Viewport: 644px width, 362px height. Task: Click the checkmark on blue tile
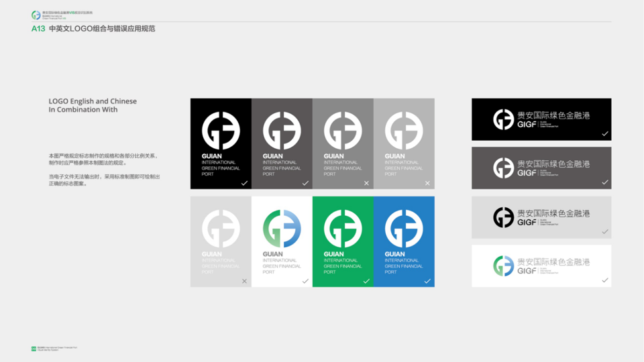(x=427, y=281)
